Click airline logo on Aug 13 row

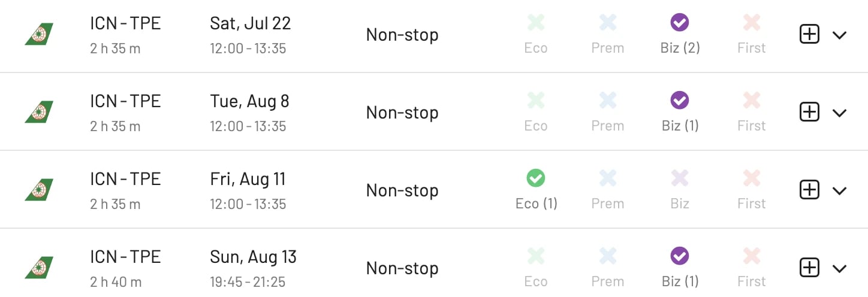click(x=39, y=268)
